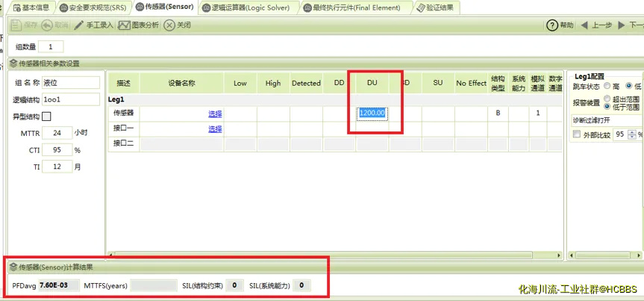
Task: Click the Low cell in 传感器 row
Action: [x=240, y=114]
